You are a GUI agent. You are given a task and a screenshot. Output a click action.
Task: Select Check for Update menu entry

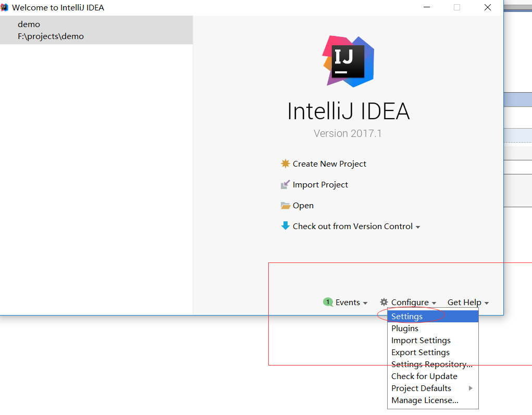tap(433, 376)
